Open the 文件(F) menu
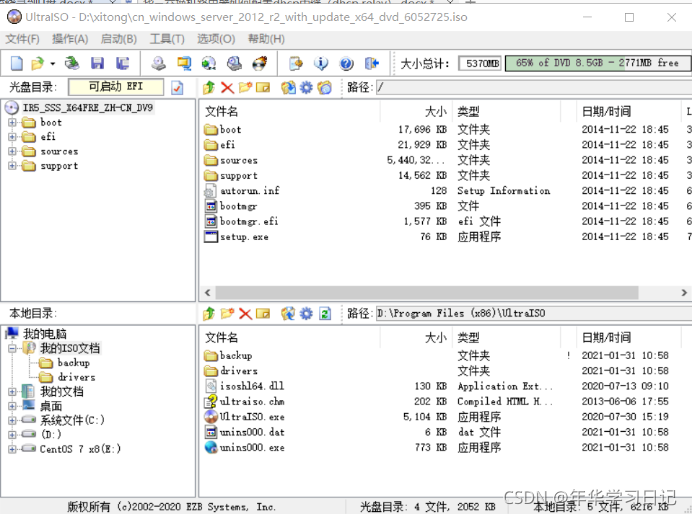 (22, 39)
